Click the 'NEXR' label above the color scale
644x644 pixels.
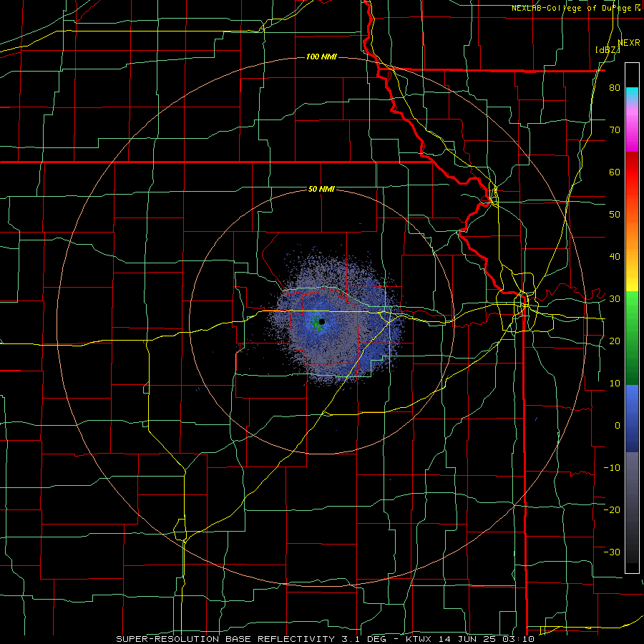click(x=629, y=43)
